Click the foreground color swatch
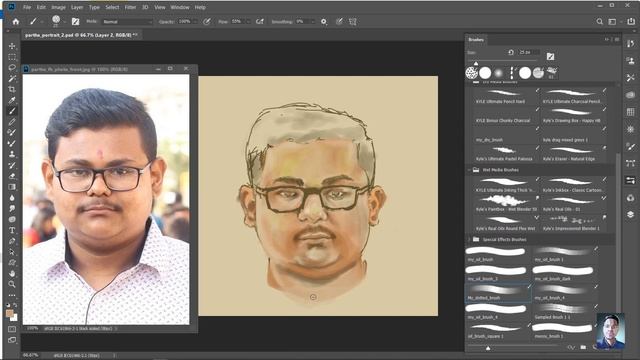640x360 pixels. click(10, 313)
